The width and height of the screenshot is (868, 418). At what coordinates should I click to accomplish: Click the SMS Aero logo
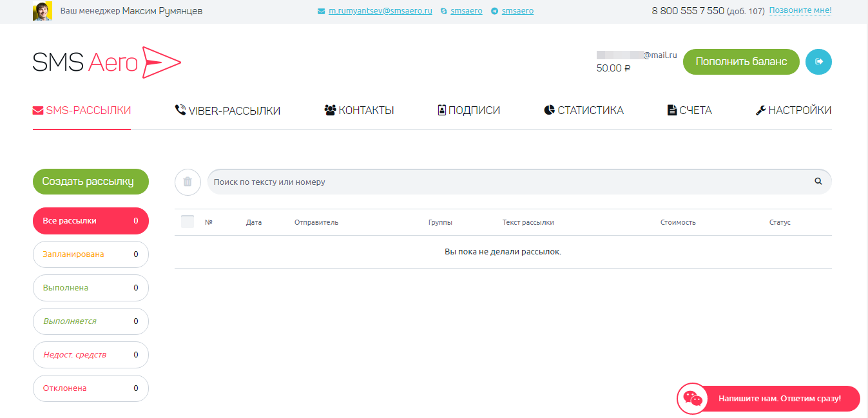click(107, 62)
